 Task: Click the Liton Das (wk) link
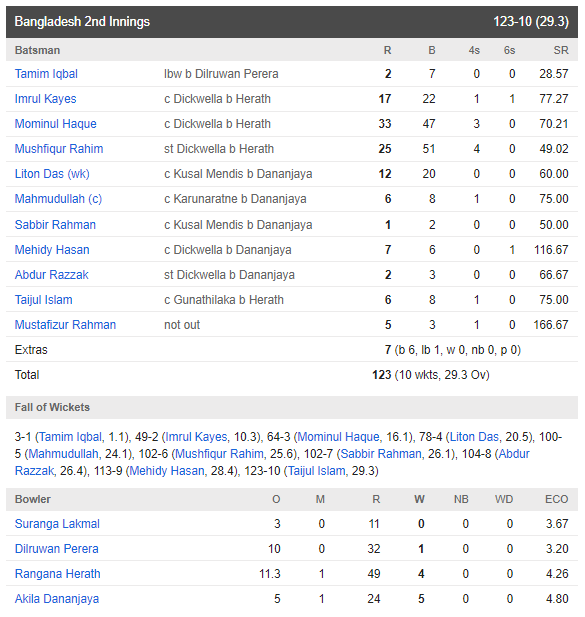point(52,174)
